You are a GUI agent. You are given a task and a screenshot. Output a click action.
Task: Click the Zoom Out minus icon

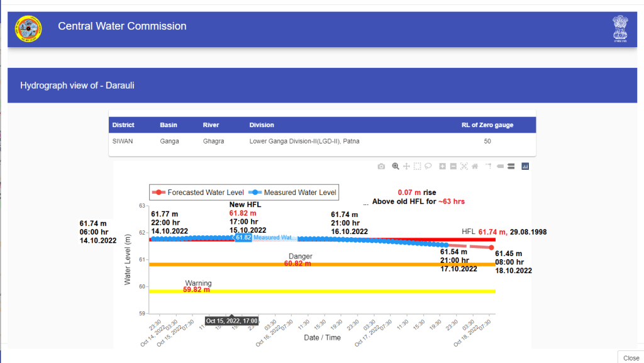click(453, 166)
